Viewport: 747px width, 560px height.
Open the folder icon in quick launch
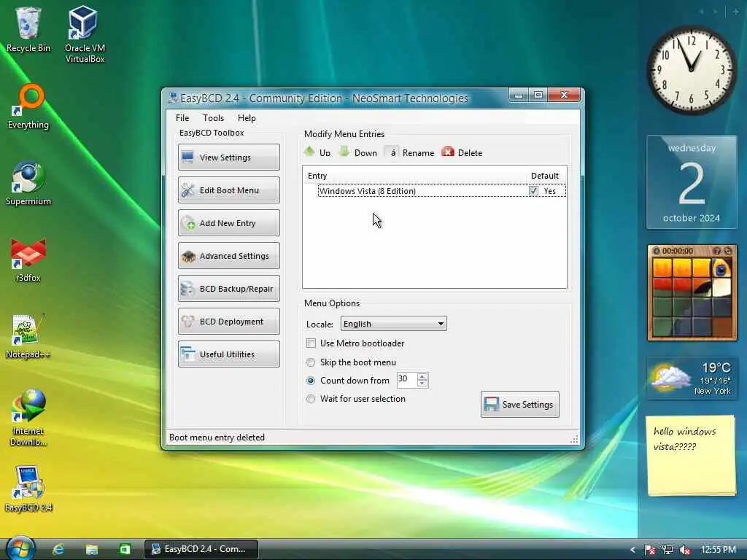click(x=91, y=549)
